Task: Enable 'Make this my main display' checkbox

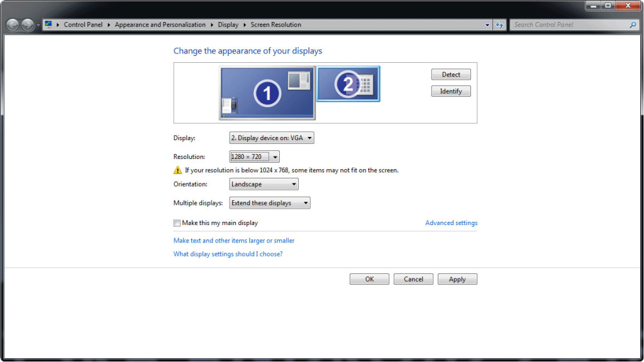Action: point(177,223)
